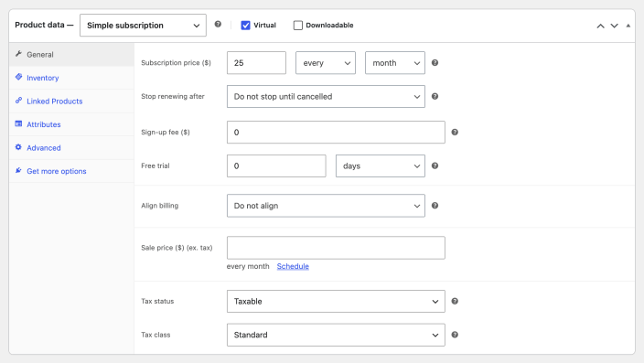This screenshot has height=363, width=644.
Task: Click the help icon for Stop renewing after
Action: [435, 97]
